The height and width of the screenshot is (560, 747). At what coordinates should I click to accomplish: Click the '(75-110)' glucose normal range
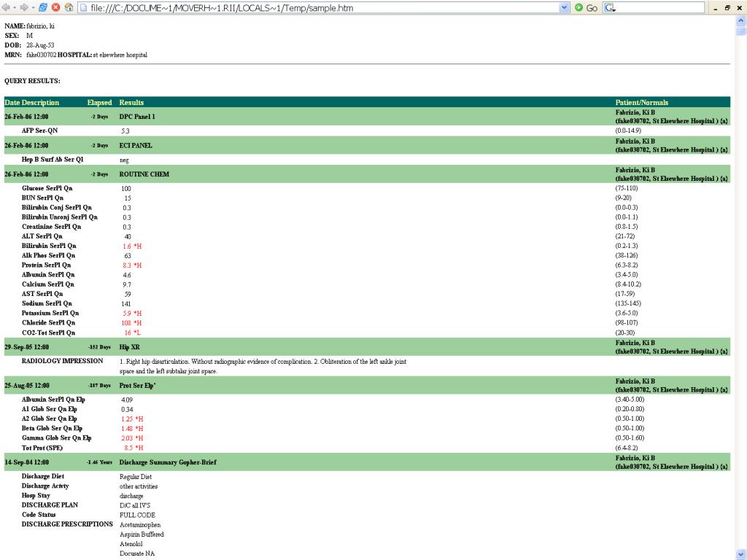point(627,188)
